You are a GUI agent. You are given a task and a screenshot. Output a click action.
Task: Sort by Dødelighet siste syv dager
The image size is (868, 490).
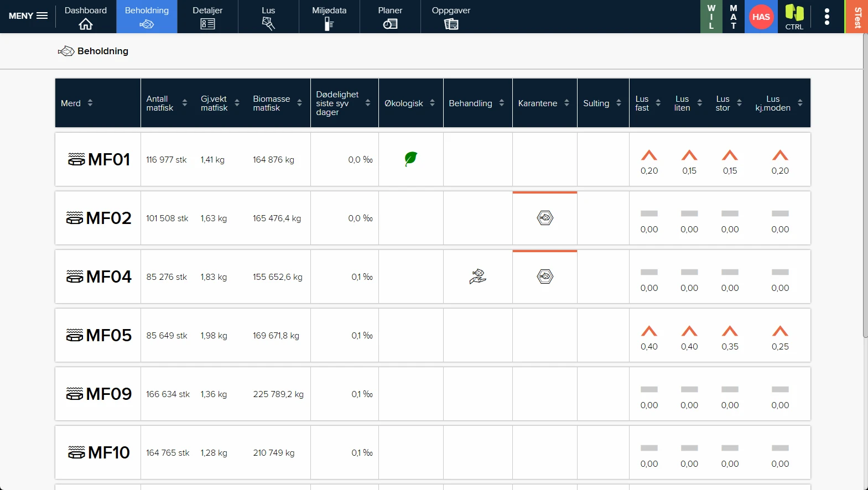(x=368, y=103)
